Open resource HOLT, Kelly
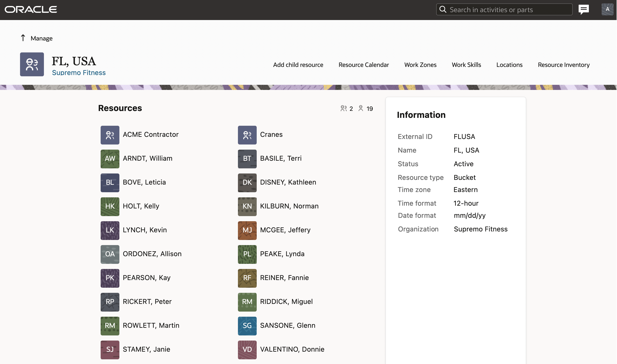Image resolution: width=617 pixels, height=364 pixels. pos(141,206)
